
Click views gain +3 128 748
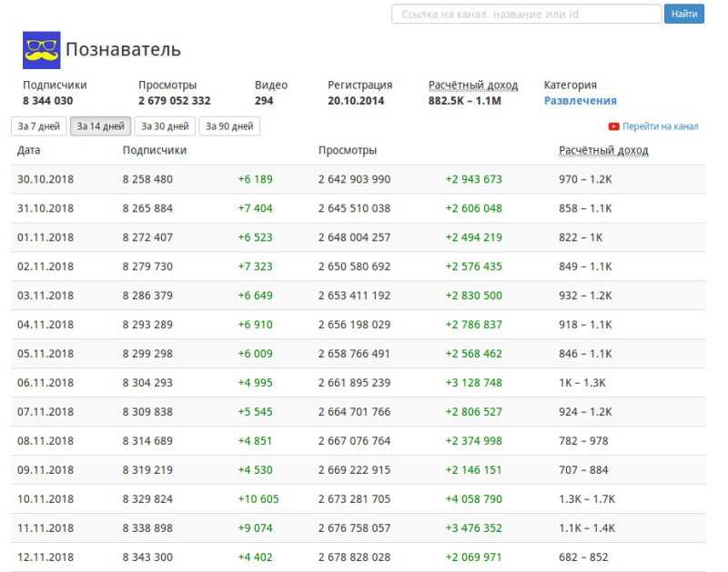[473, 383]
